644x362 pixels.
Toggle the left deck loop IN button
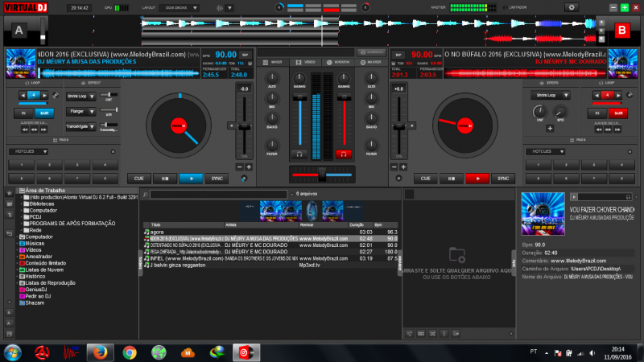(24, 113)
